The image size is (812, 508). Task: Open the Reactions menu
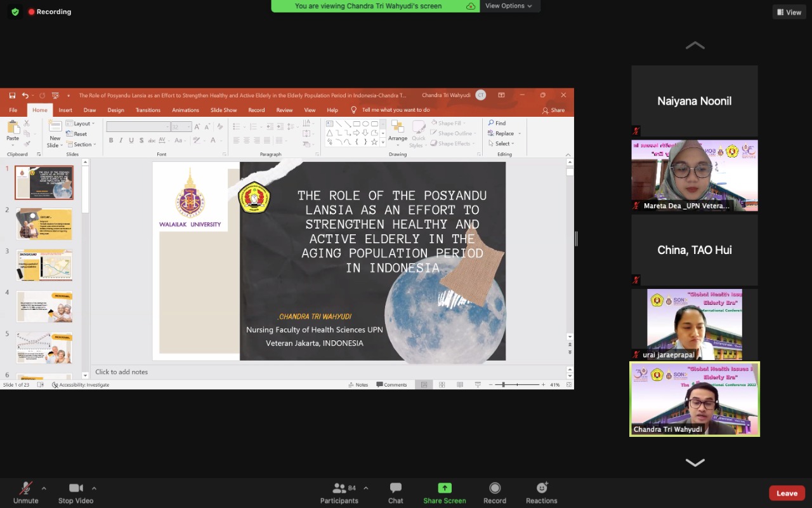click(x=541, y=492)
